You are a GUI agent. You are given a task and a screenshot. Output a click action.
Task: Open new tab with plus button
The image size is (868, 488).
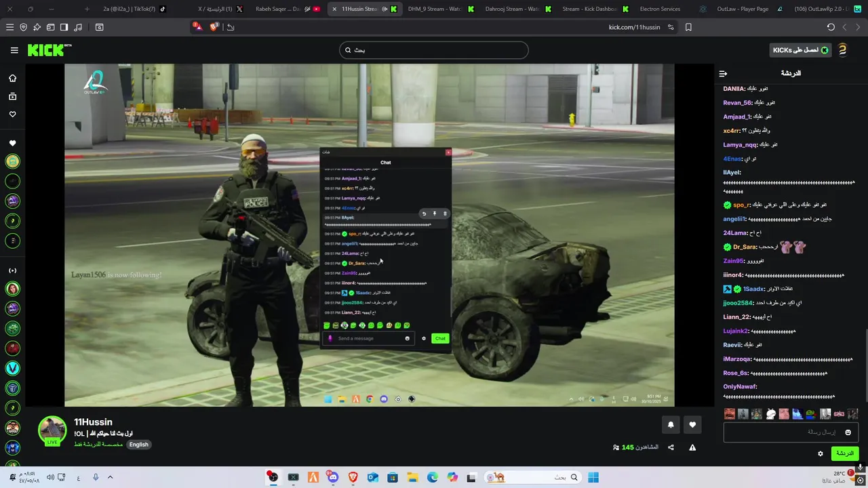[87, 9]
